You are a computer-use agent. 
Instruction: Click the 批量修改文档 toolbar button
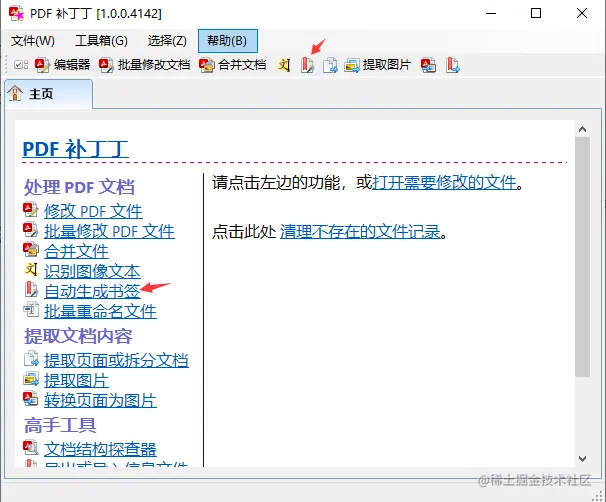(x=144, y=65)
